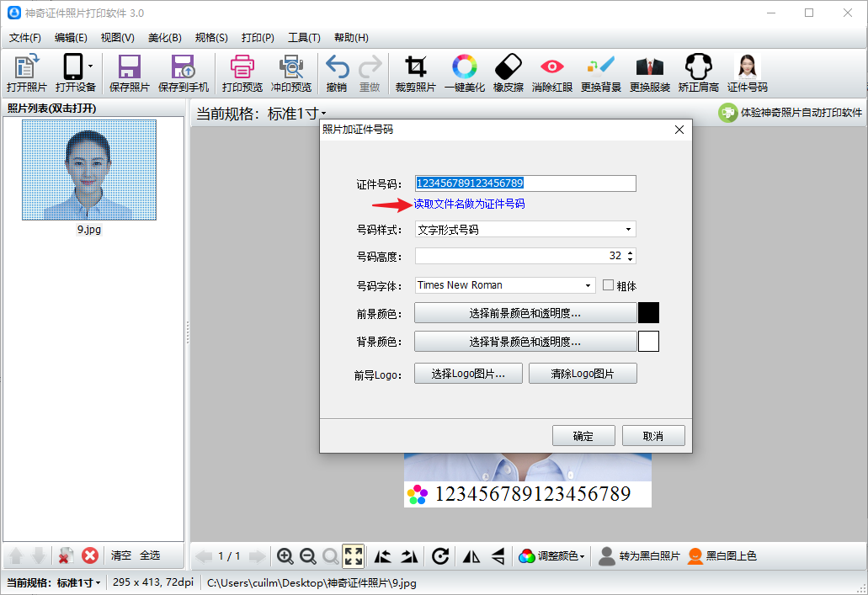Click the 确定 button

(x=583, y=436)
